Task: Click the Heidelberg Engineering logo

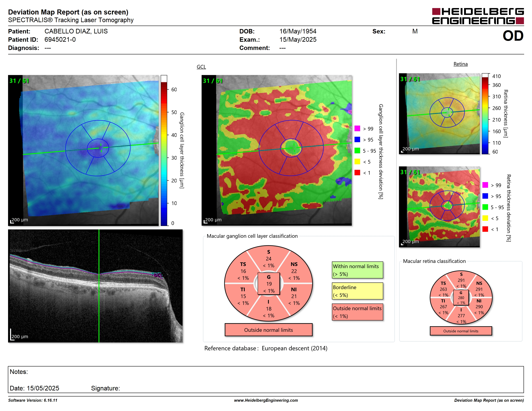Action: 478,16
